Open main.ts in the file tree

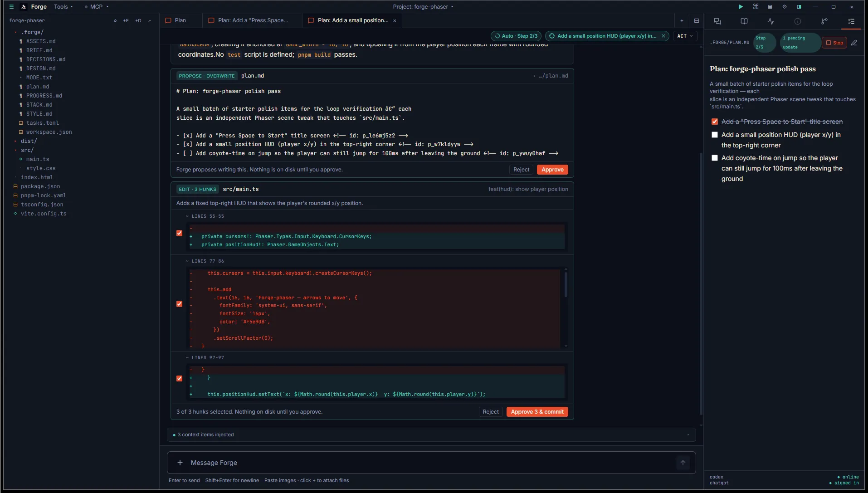coord(37,159)
